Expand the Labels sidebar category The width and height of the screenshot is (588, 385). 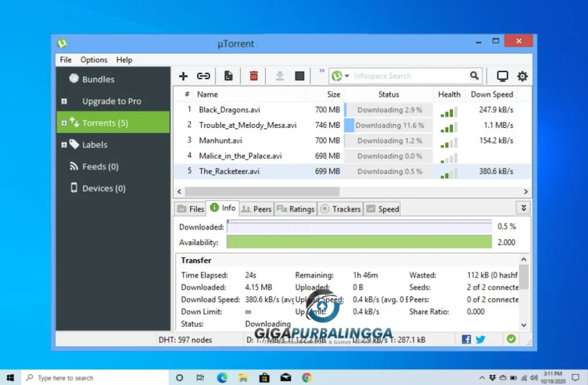tap(64, 144)
